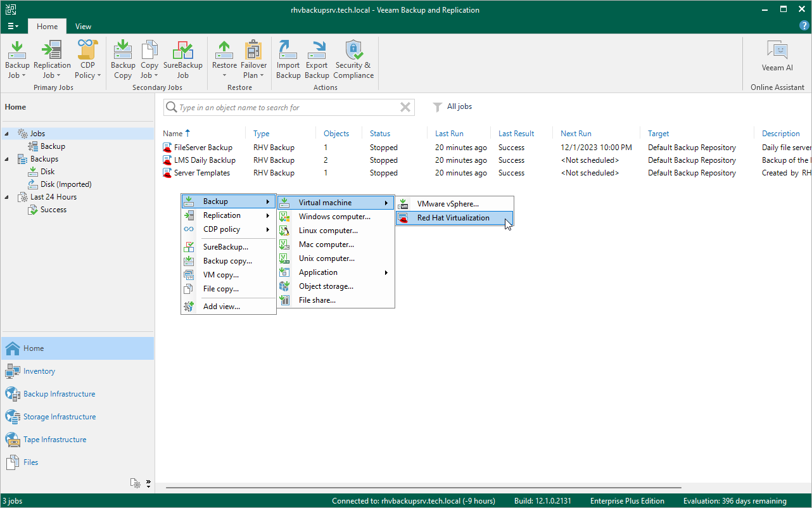
Task: Open the Tape Infrastructure view
Action: pyautogui.click(x=77, y=440)
